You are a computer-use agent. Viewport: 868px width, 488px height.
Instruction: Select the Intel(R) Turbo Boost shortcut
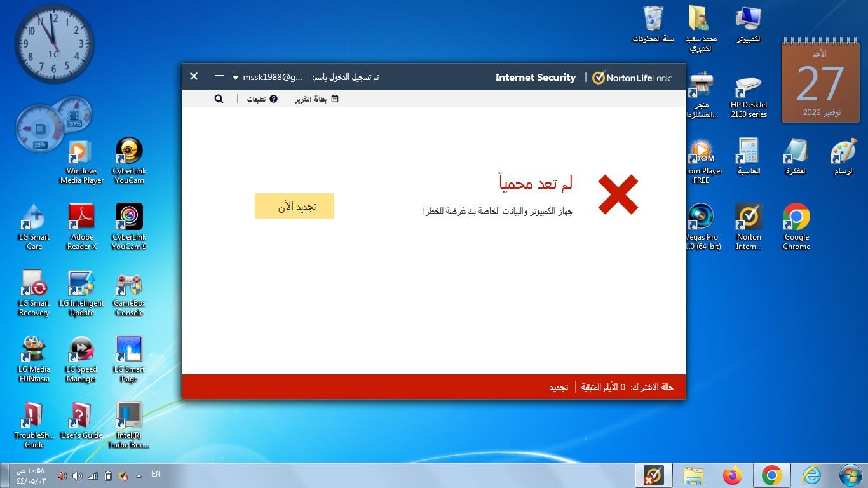tap(129, 425)
